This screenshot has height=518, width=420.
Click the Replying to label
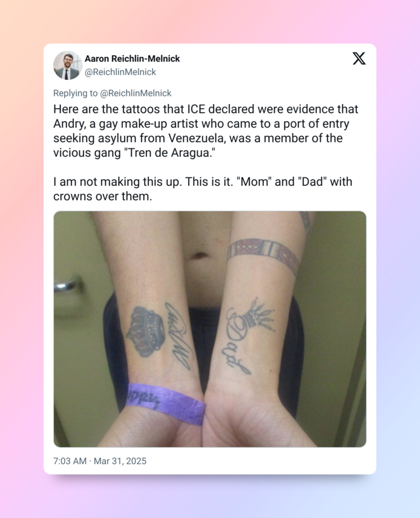pos(75,93)
